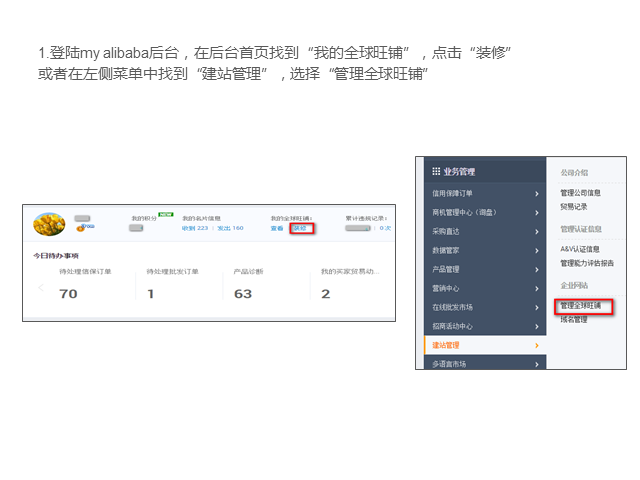This screenshot has height=480, width=640.
Task: Expand the 数据管家 chevron
Action: (537, 251)
